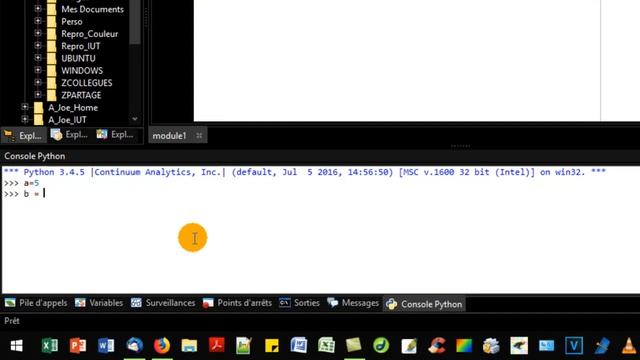Viewport: 640px width, 360px height.
Task: Launch Excel from the taskbar
Action: (x=50, y=346)
